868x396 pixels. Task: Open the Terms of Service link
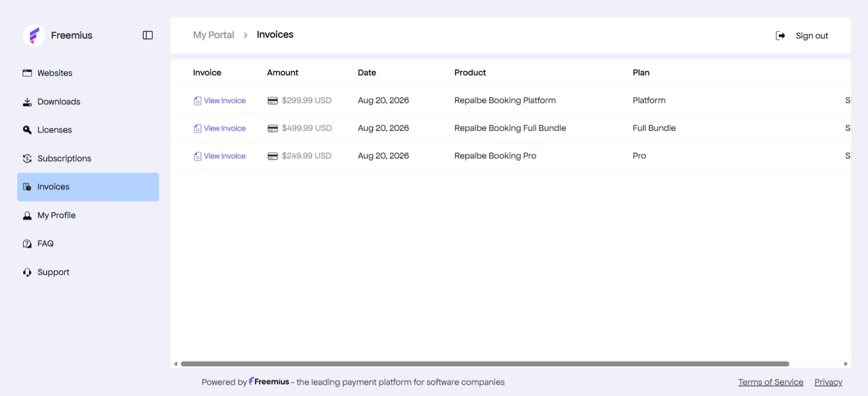click(771, 382)
